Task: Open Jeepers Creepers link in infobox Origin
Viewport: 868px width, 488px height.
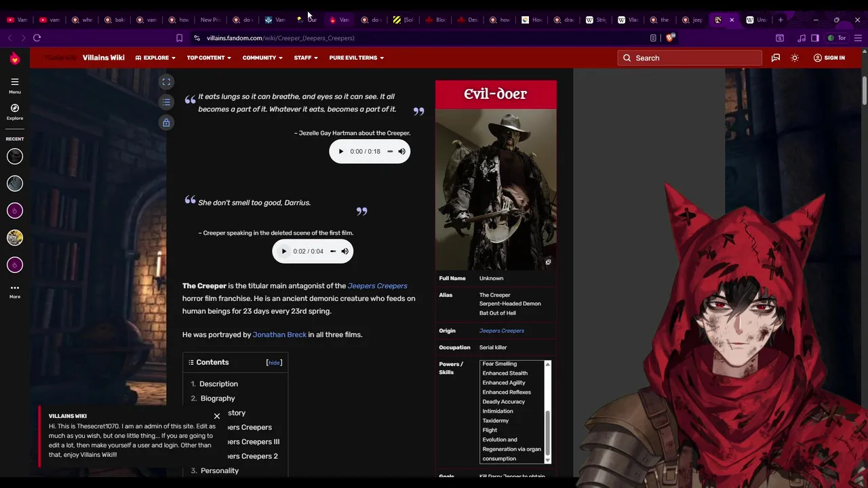Action: pyautogui.click(x=502, y=331)
